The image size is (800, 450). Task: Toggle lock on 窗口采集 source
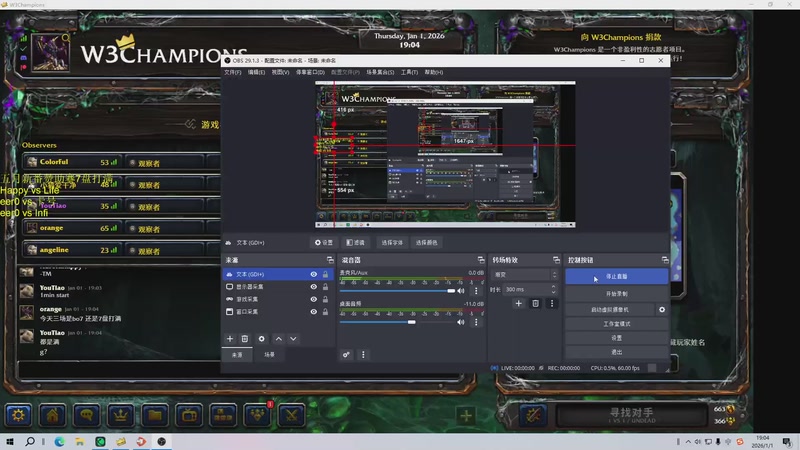[x=326, y=312]
